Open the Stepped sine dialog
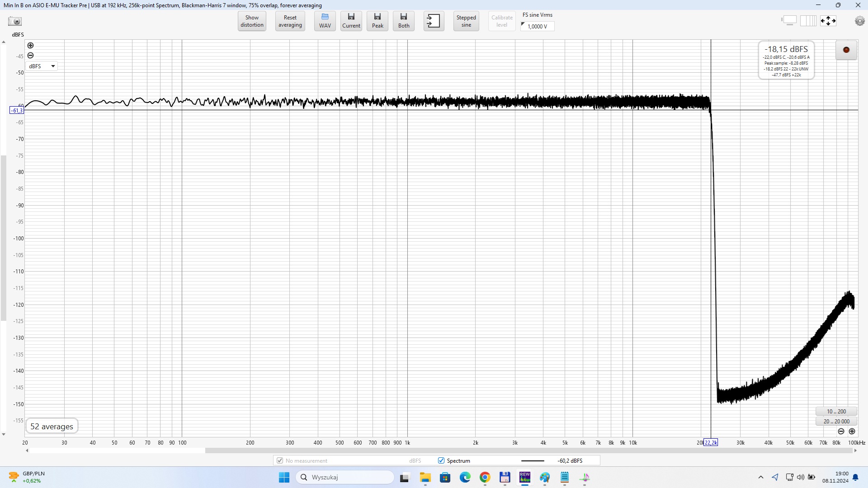This screenshot has height=488, width=868. click(x=466, y=21)
